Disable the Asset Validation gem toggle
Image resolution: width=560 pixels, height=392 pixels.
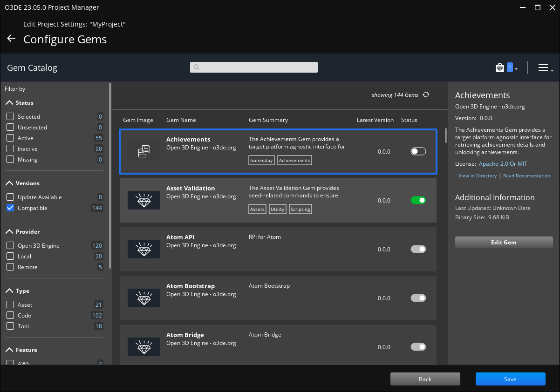418,200
